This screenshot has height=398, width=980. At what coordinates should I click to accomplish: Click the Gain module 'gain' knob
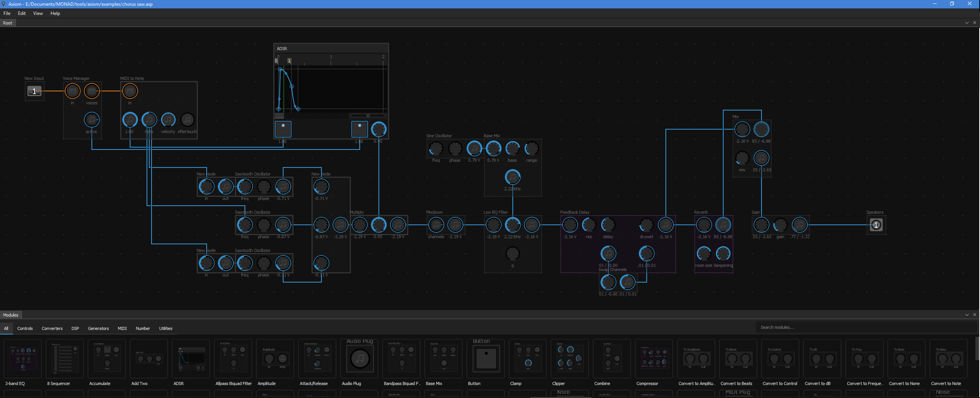[x=780, y=225]
